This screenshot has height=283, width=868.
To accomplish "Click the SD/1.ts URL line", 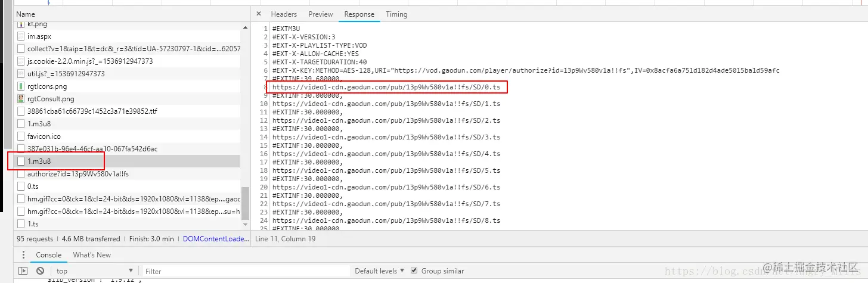I will 386,104.
